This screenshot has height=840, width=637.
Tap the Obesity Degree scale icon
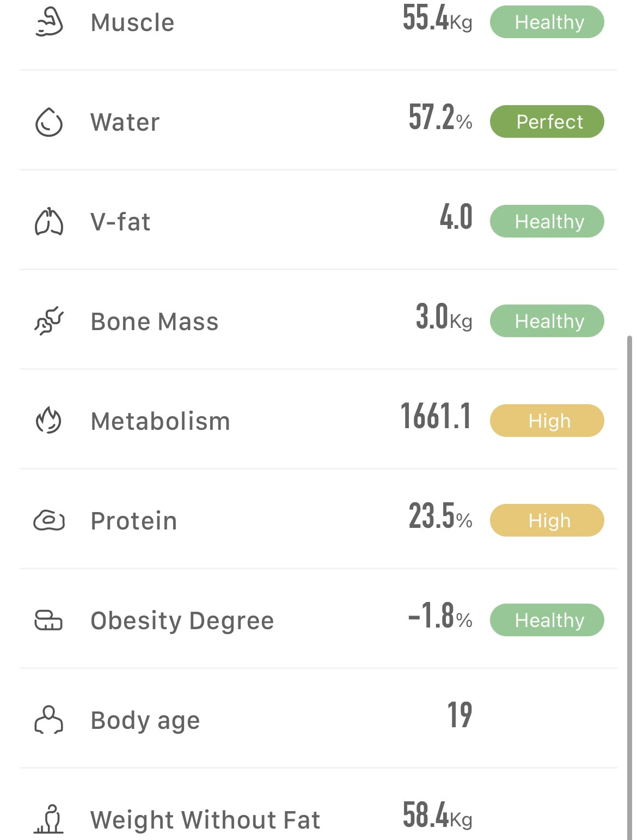[49, 620]
